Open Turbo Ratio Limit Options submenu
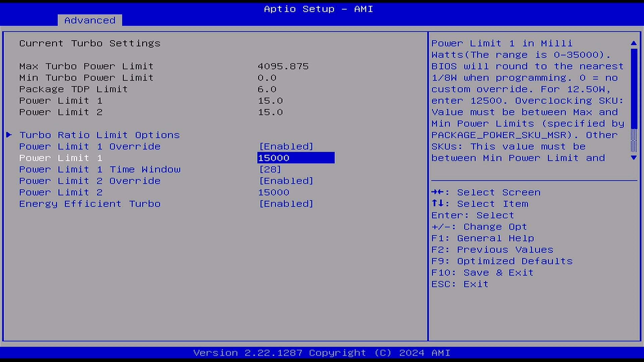 point(99,135)
